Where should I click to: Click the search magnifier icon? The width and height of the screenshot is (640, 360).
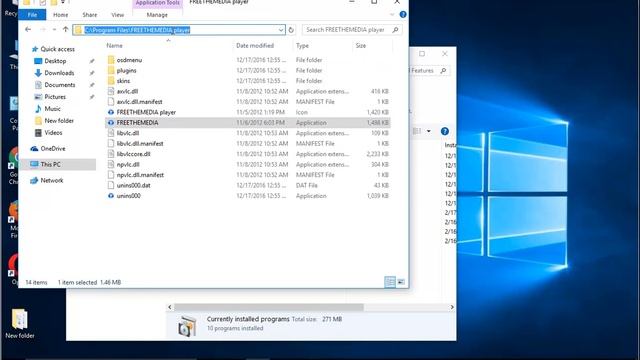(x=395, y=30)
